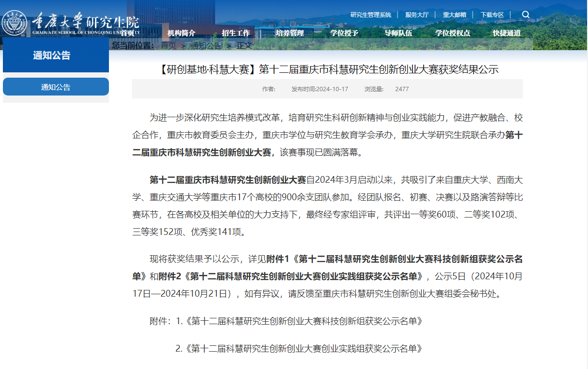Open 招生工作 navigation menu
The width and height of the screenshot is (588, 369).
236,33
